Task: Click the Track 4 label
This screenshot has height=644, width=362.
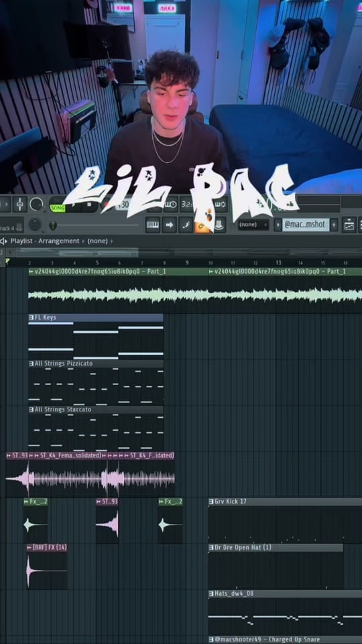Action: click(7, 228)
